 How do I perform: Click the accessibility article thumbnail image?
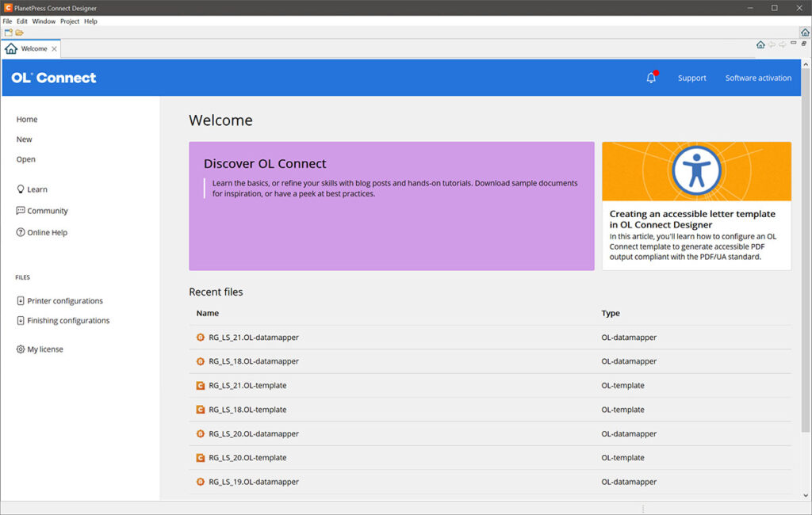point(696,171)
